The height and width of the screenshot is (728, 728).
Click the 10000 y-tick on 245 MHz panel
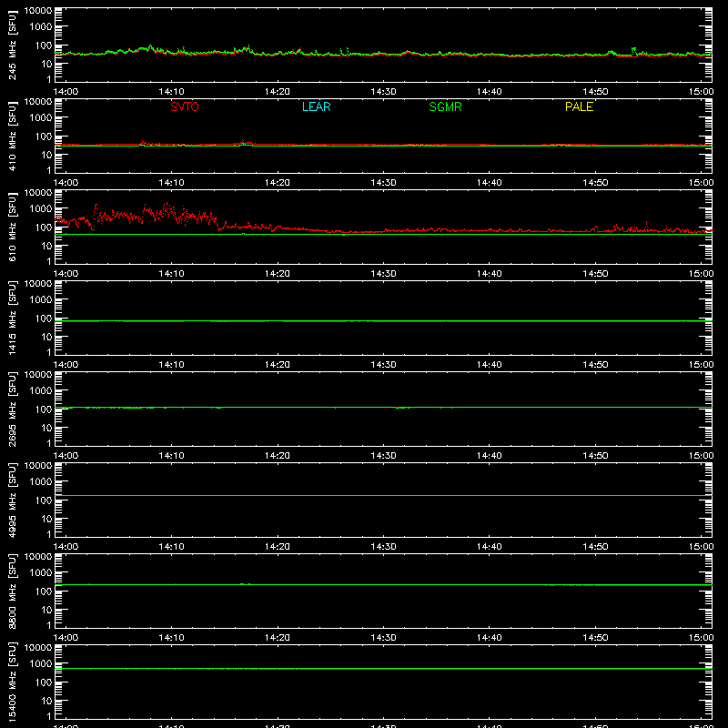(38, 11)
